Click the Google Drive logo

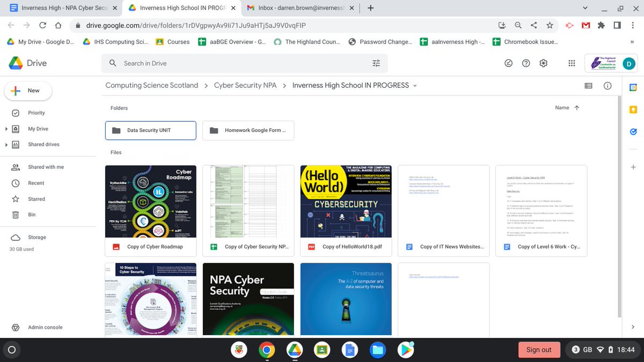point(28,63)
